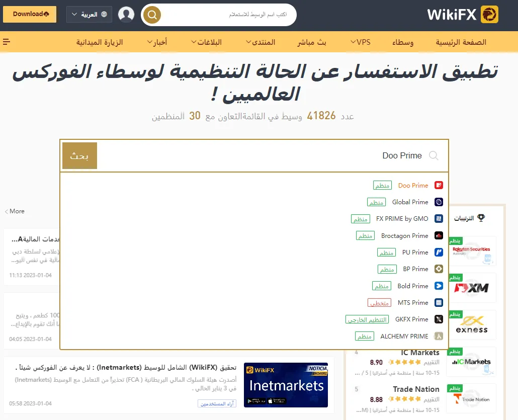Select Global Prime suggestion text
The height and width of the screenshot is (420, 518).
click(x=410, y=202)
